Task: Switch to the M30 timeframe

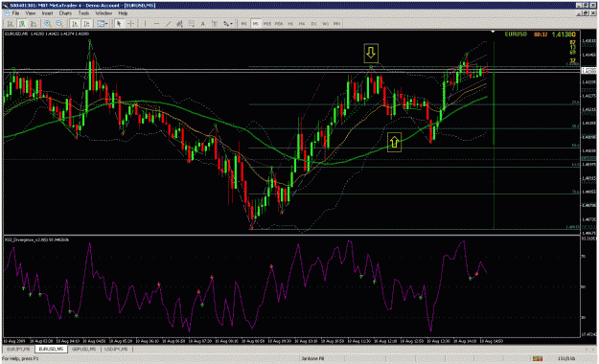Action: (x=279, y=24)
